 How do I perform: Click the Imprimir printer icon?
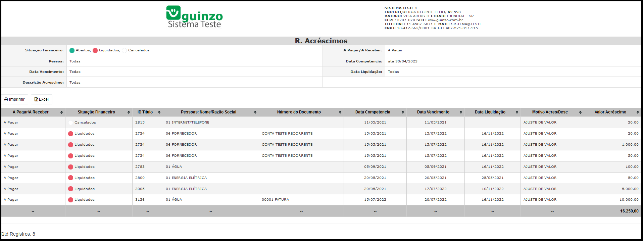pyautogui.click(x=6, y=100)
